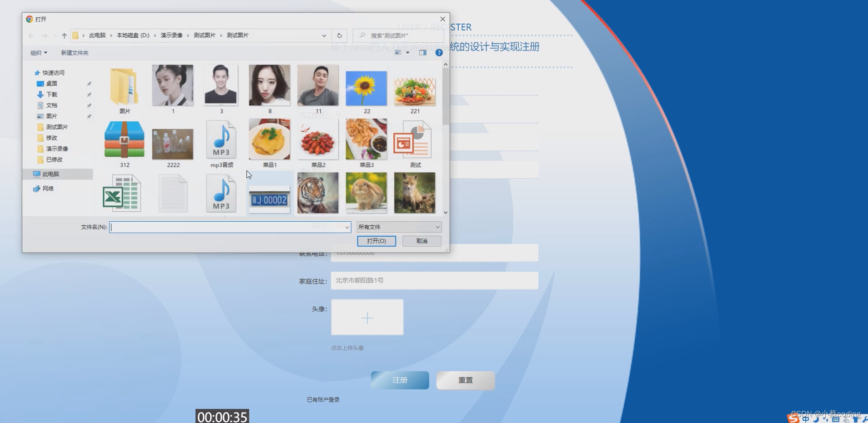Image resolution: width=868 pixels, height=423 pixels.
Task: Select 快速访问 in the sidebar
Action: tap(53, 73)
